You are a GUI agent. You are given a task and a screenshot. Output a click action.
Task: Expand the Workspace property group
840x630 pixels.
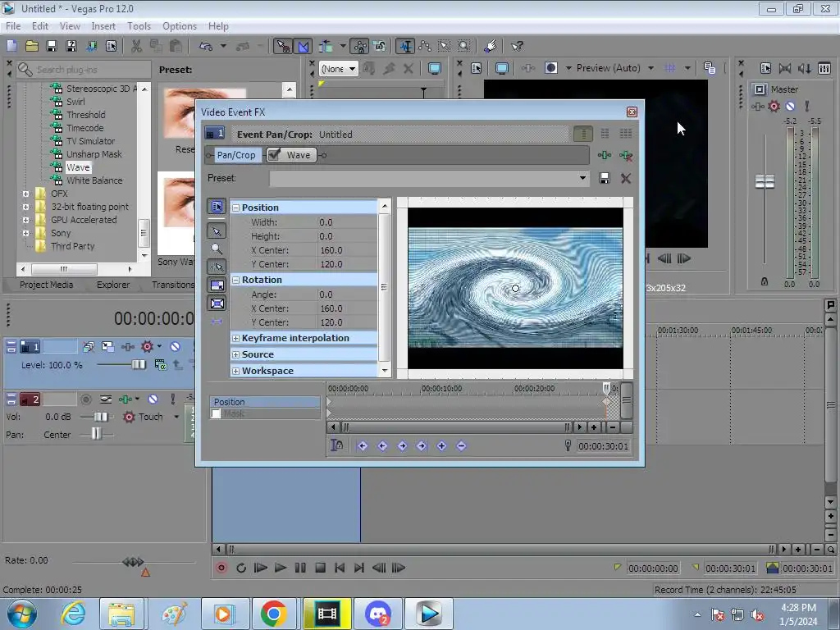pos(235,371)
